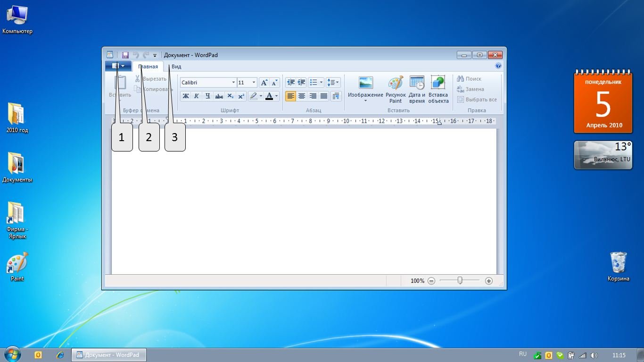The image size is (644, 362).
Task: Switch to the Вид tab
Action: point(176,67)
